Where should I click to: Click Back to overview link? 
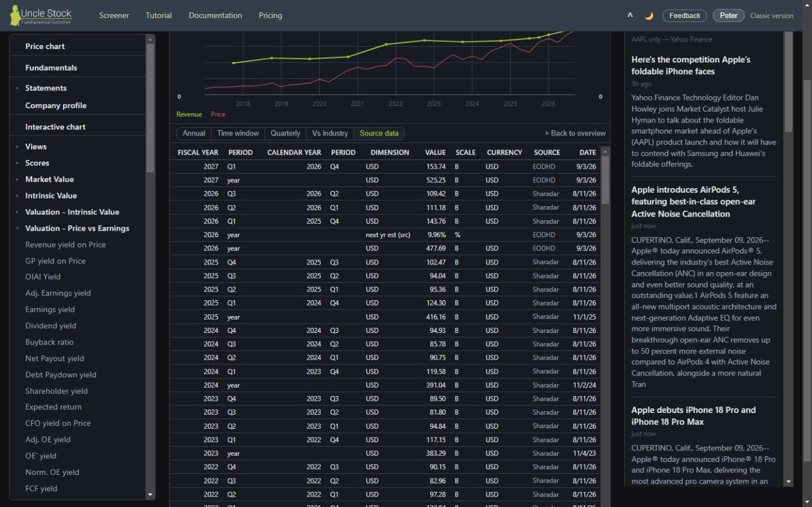tap(575, 134)
